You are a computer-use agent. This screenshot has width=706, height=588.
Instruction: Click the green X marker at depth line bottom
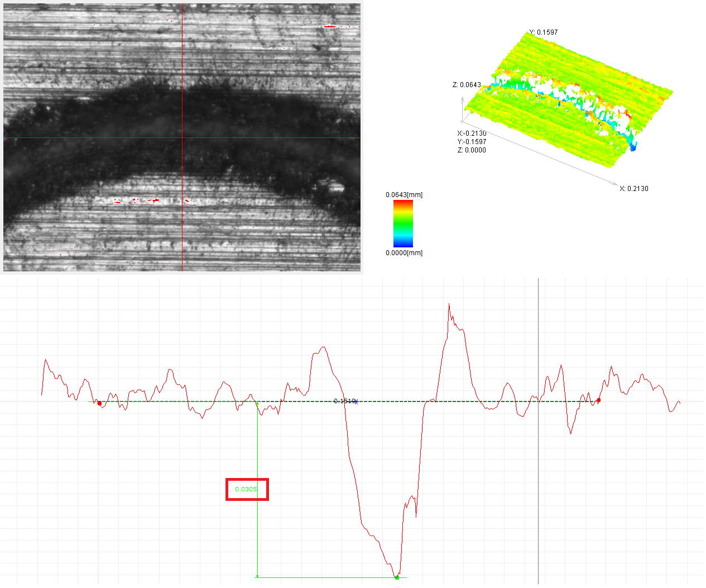click(257, 577)
